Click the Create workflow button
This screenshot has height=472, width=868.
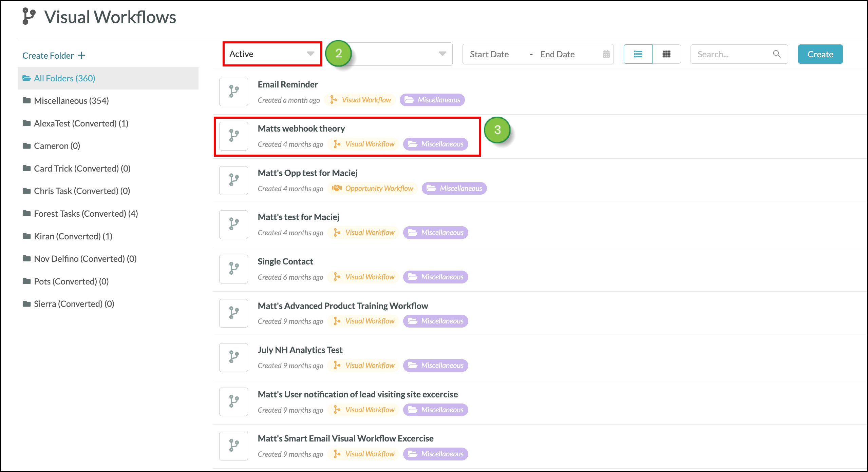coord(820,54)
